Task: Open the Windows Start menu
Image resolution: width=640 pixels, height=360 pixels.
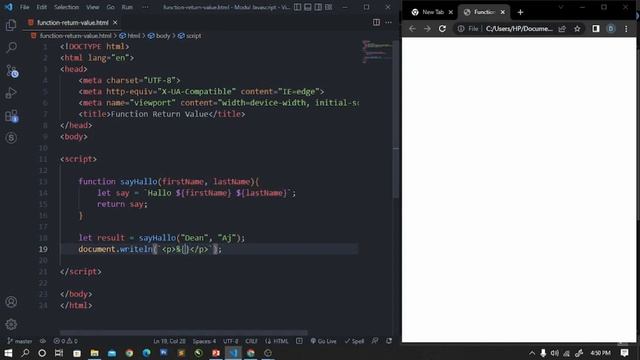Action: (8, 353)
